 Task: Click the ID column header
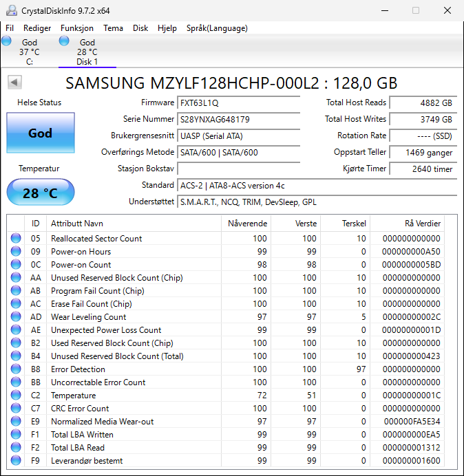pyautogui.click(x=35, y=224)
